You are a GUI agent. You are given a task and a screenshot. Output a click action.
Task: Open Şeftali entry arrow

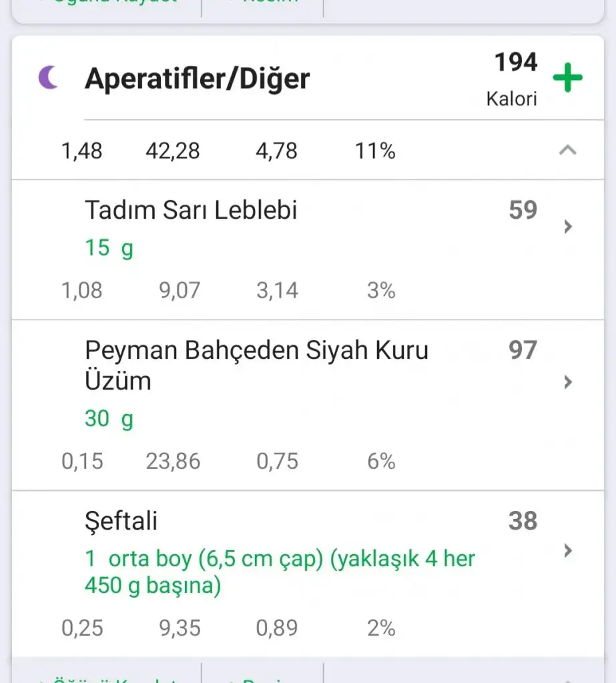[x=568, y=550]
